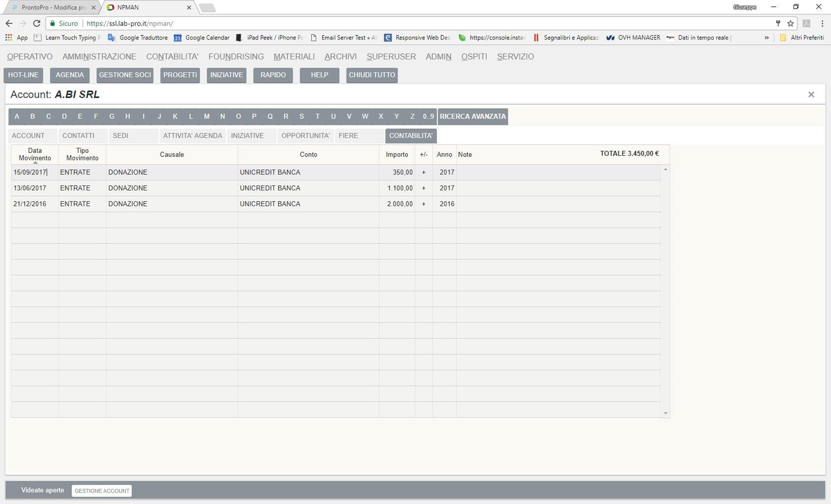Click the PROGETTI button

tap(180, 75)
